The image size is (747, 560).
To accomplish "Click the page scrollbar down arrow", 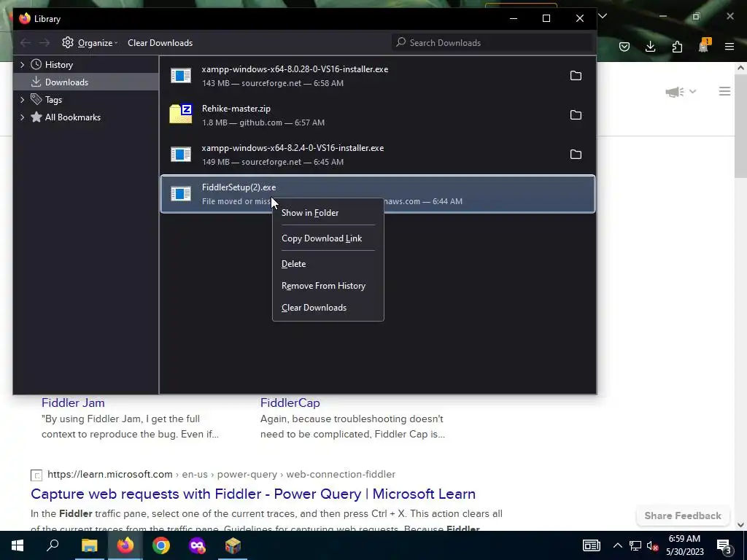I will (740, 525).
